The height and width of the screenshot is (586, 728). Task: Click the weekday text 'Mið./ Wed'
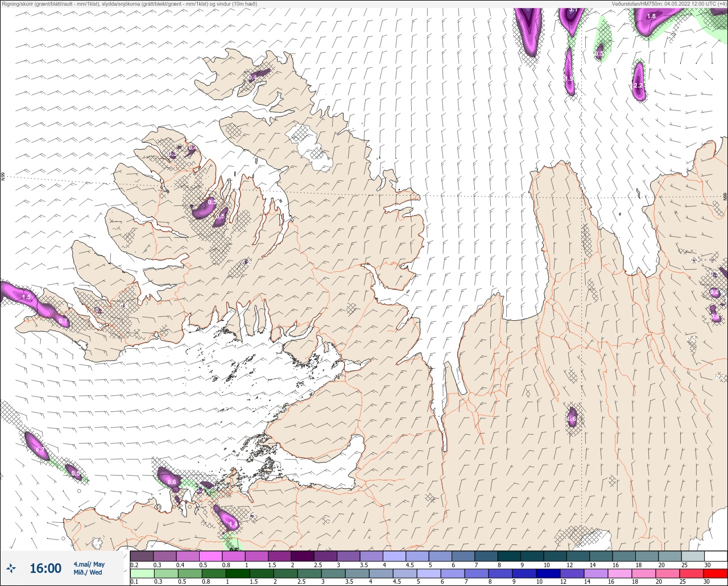pos(88,572)
